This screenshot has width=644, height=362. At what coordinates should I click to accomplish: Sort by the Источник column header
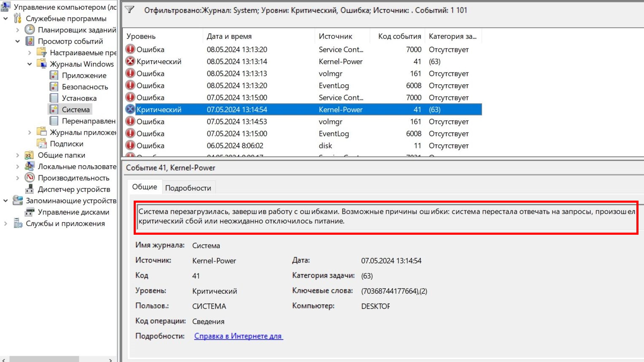coord(342,36)
